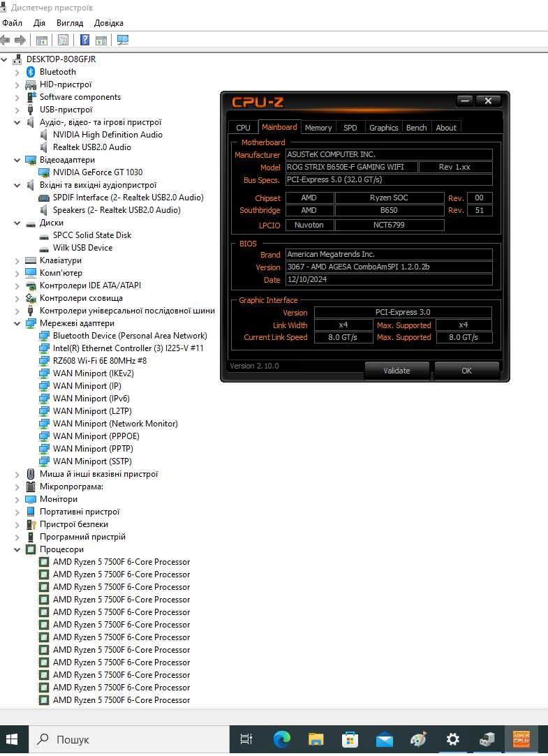
Task: Switch to the Bench tab in CPU-Z
Action: pyautogui.click(x=417, y=127)
